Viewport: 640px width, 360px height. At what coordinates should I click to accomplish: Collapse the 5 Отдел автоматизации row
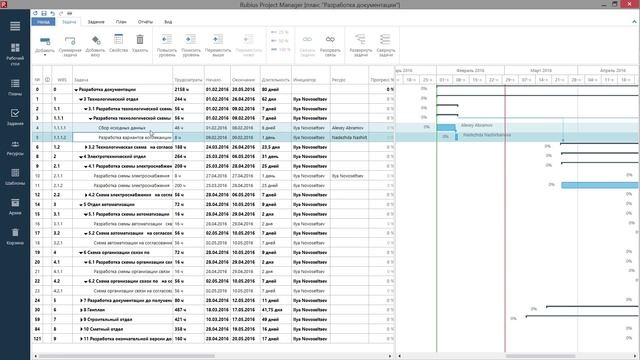click(x=81, y=204)
